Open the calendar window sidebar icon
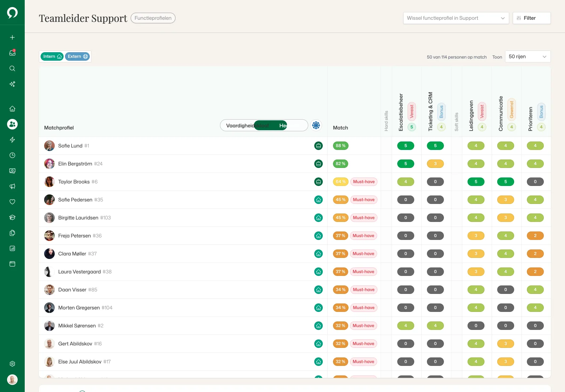565x392 pixels. [12, 264]
